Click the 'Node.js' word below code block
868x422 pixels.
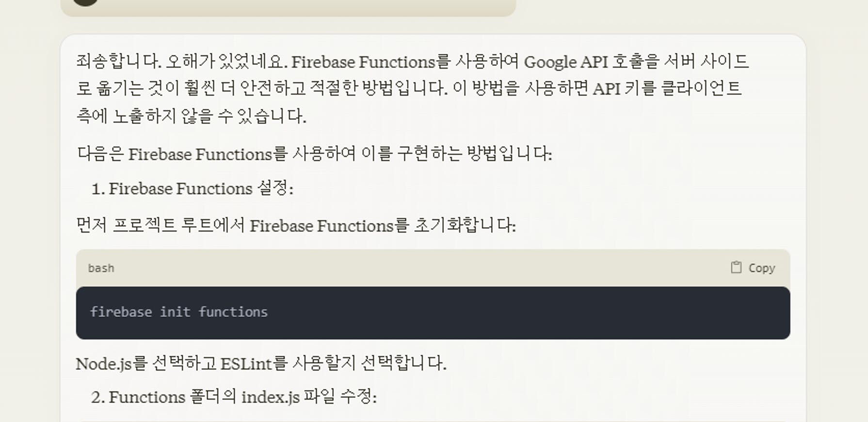103,363
